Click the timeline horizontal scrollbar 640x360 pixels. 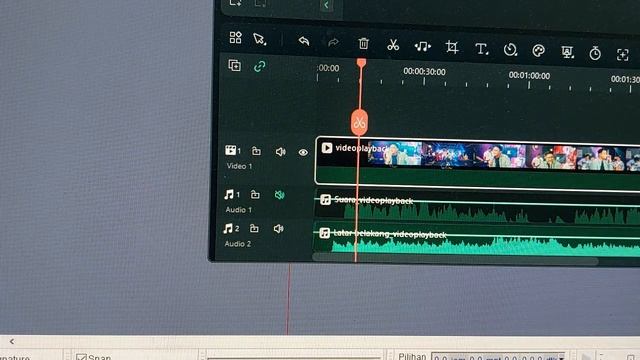pos(455,259)
